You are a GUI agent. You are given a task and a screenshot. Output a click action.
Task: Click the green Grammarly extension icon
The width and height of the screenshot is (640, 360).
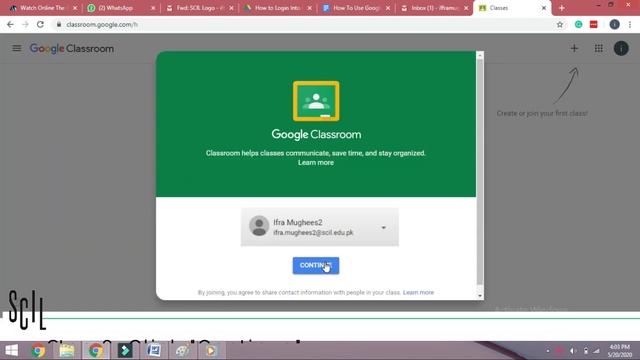tap(578, 24)
